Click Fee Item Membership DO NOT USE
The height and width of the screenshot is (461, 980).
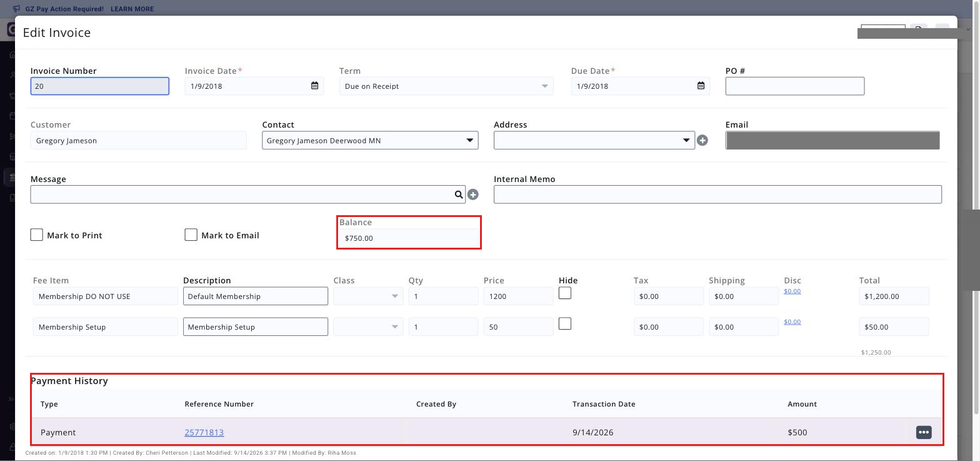pos(106,296)
